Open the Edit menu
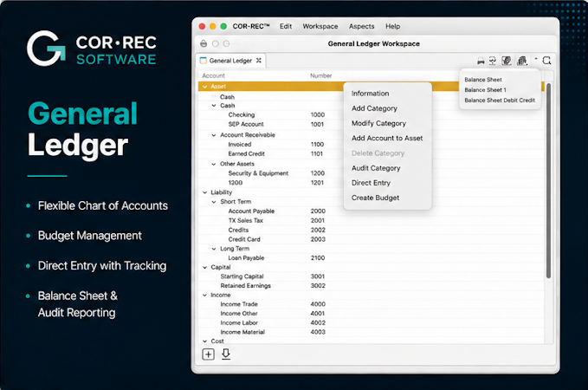 point(286,26)
